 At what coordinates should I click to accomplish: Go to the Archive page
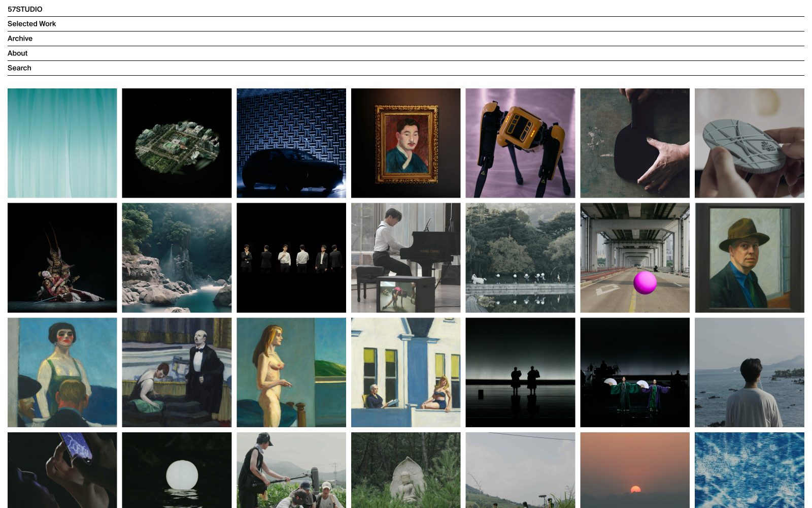click(x=20, y=39)
